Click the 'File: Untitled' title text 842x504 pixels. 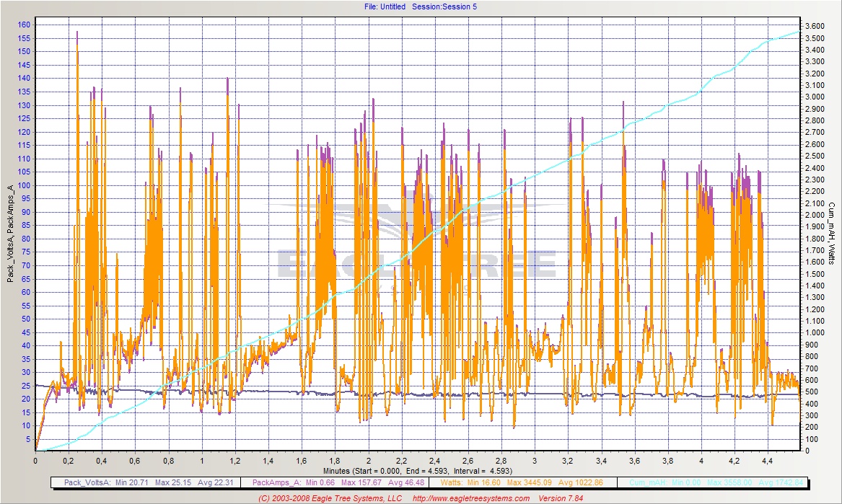pos(385,6)
